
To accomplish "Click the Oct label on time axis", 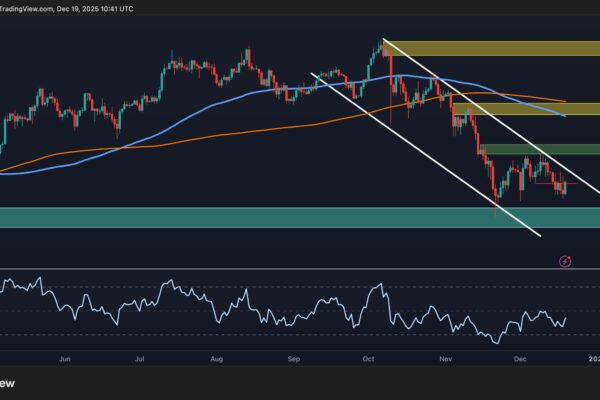I will coord(368,356).
